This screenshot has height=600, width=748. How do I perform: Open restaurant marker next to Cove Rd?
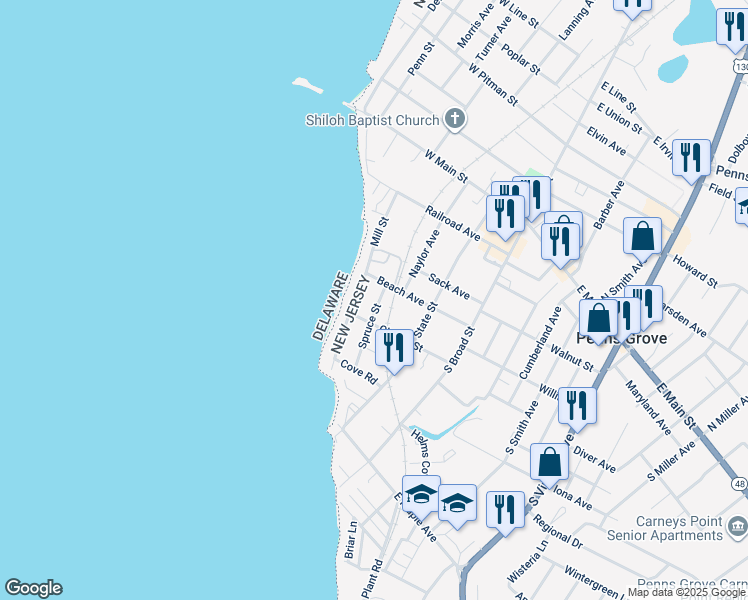[x=394, y=350]
